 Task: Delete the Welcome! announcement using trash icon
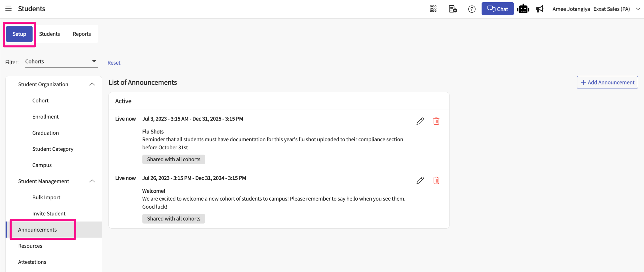pos(436,180)
